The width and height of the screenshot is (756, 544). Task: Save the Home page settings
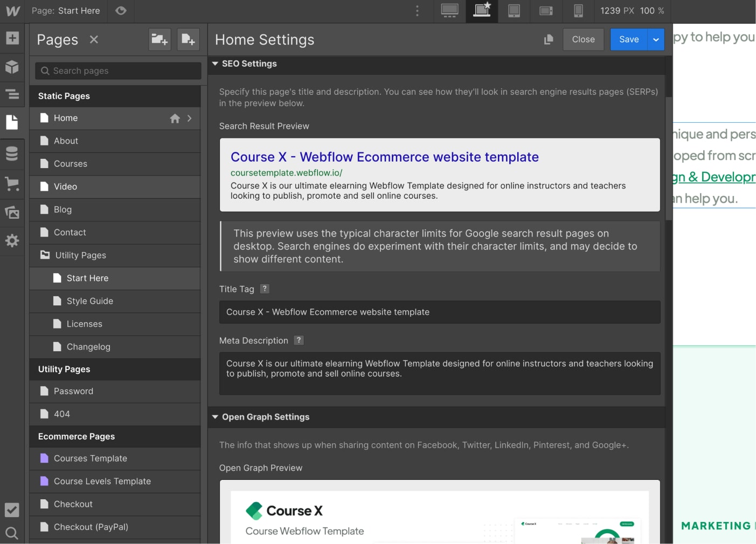[628, 39]
